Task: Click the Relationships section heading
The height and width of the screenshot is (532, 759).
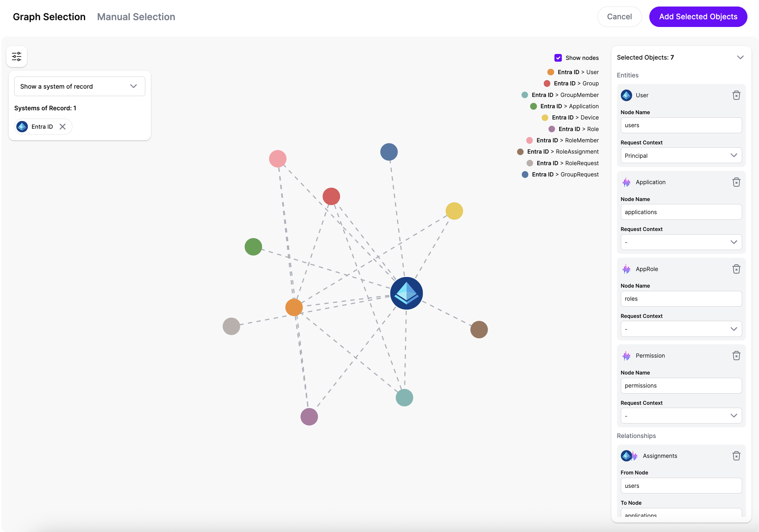Action: coord(636,436)
